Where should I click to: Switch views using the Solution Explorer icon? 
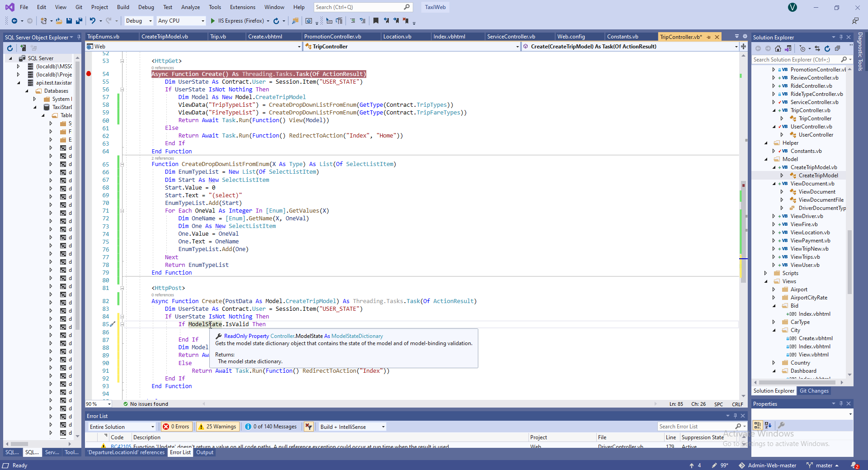click(788, 48)
